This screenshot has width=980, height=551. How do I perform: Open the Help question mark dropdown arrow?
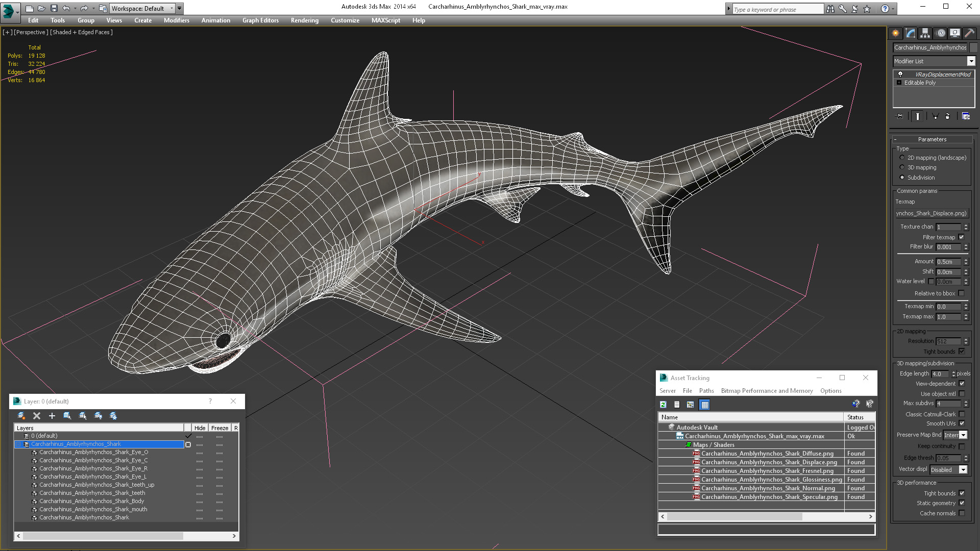coord(892,9)
